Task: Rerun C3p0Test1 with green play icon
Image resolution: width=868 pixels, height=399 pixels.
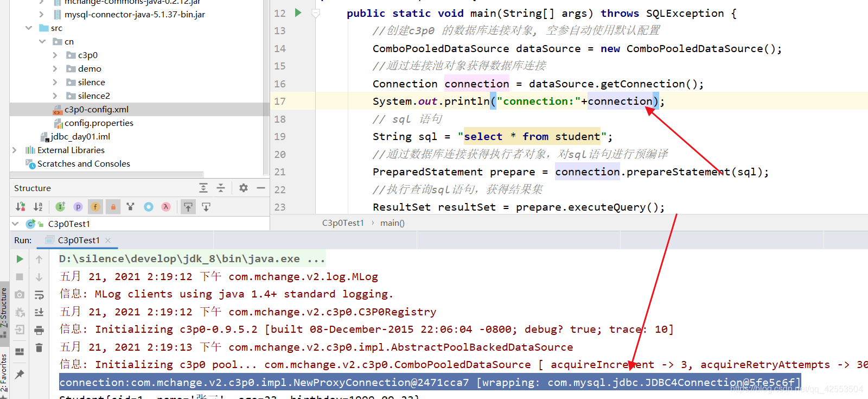Action: point(20,259)
